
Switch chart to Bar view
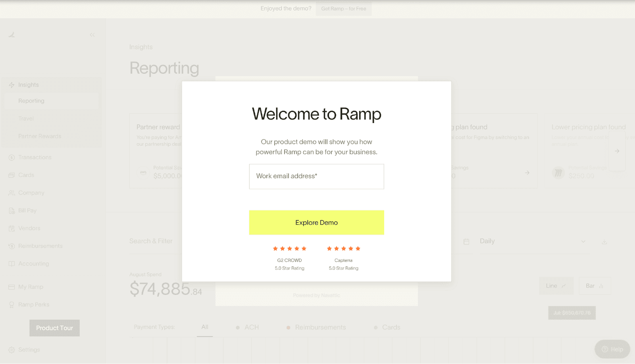pos(595,286)
